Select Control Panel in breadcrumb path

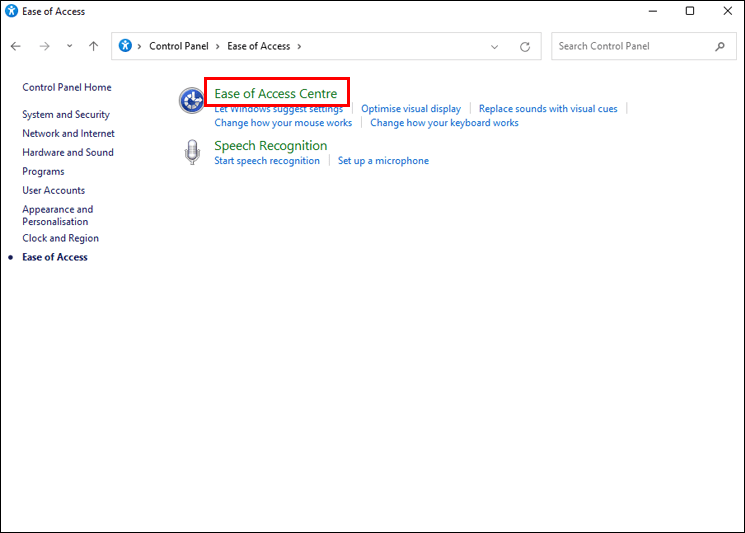point(180,46)
